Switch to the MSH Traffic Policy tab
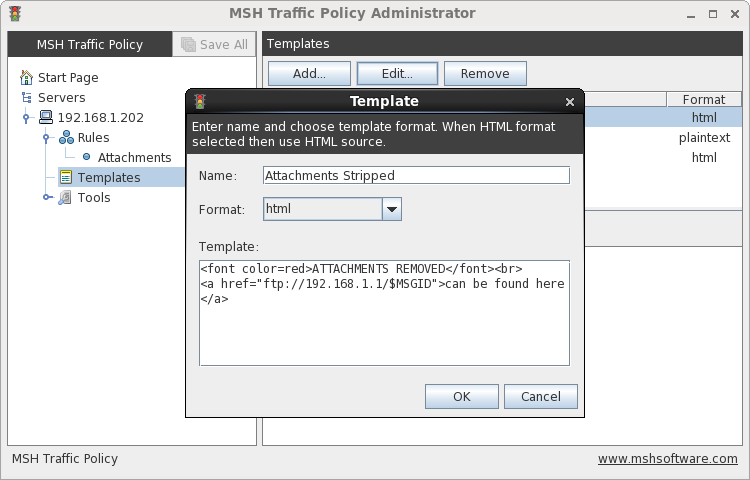Image resolution: width=750 pixels, height=480 pixels. pos(90,44)
